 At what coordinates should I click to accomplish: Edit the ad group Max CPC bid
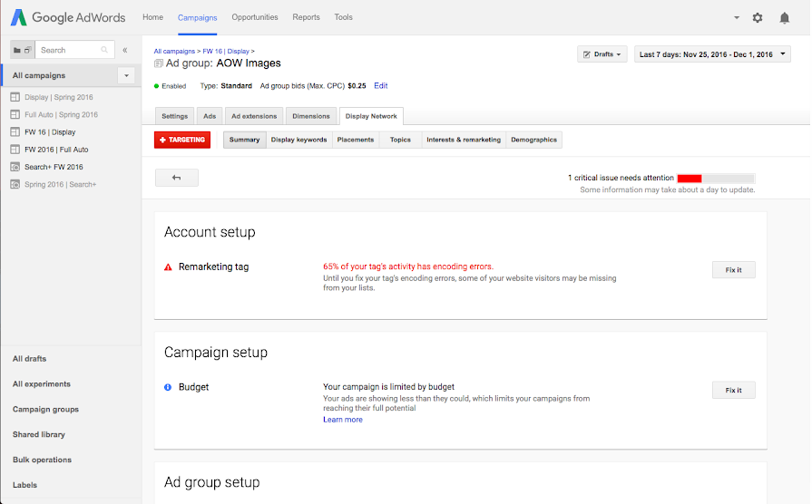[381, 86]
